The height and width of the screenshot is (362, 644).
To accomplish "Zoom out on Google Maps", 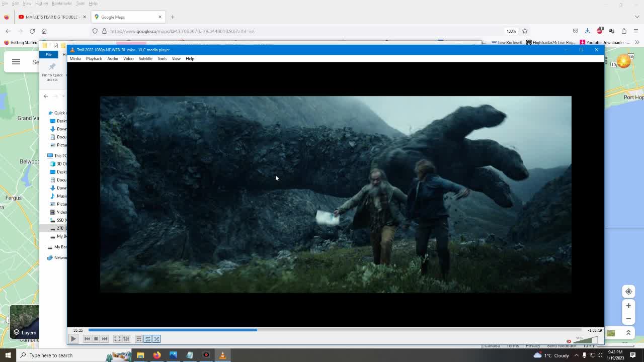I will coord(628,318).
